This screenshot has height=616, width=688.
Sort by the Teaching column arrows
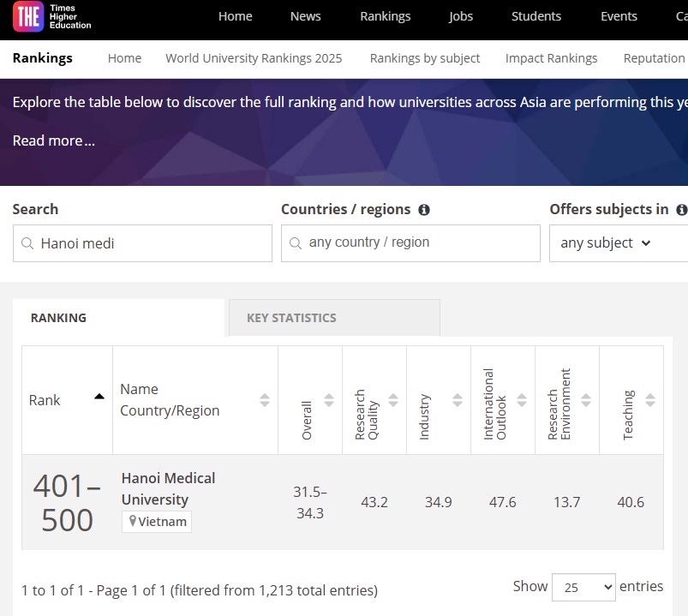pyautogui.click(x=650, y=400)
